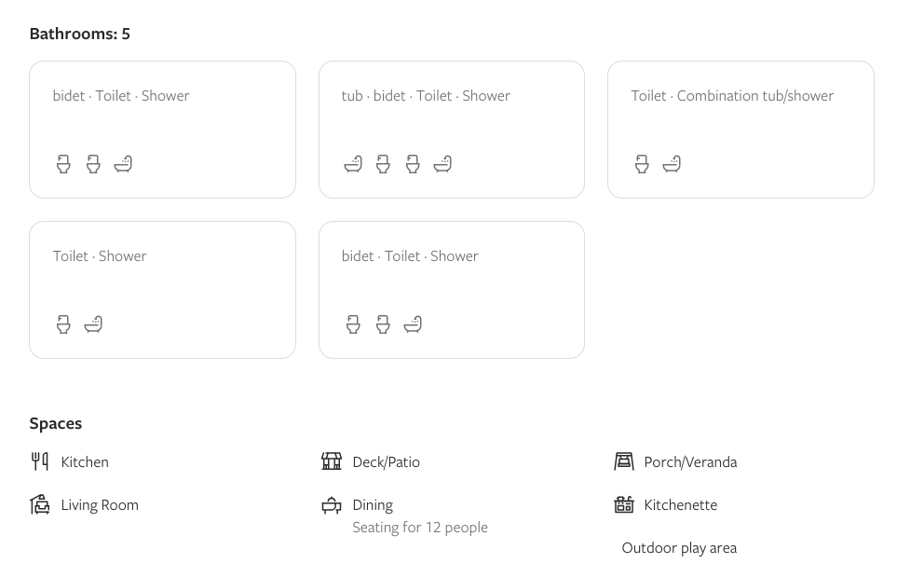The width and height of the screenshot is (924, 577).
Task: Click the Living Room sofa icon
Action: (40, 504)
